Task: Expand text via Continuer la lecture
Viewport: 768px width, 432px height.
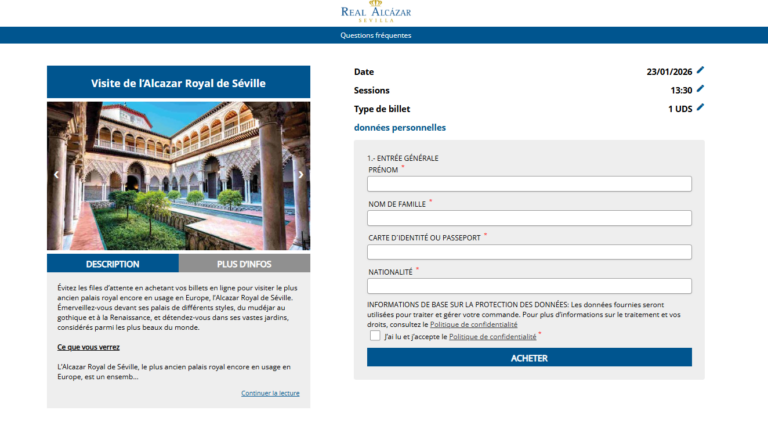Action: click(270, 393)
